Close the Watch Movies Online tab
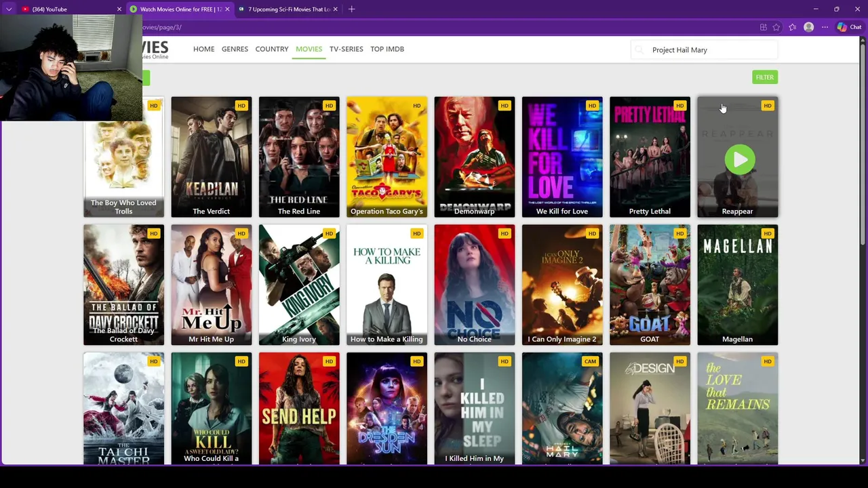Viewport: 868px width, 488px height. [x=227, y=9]
